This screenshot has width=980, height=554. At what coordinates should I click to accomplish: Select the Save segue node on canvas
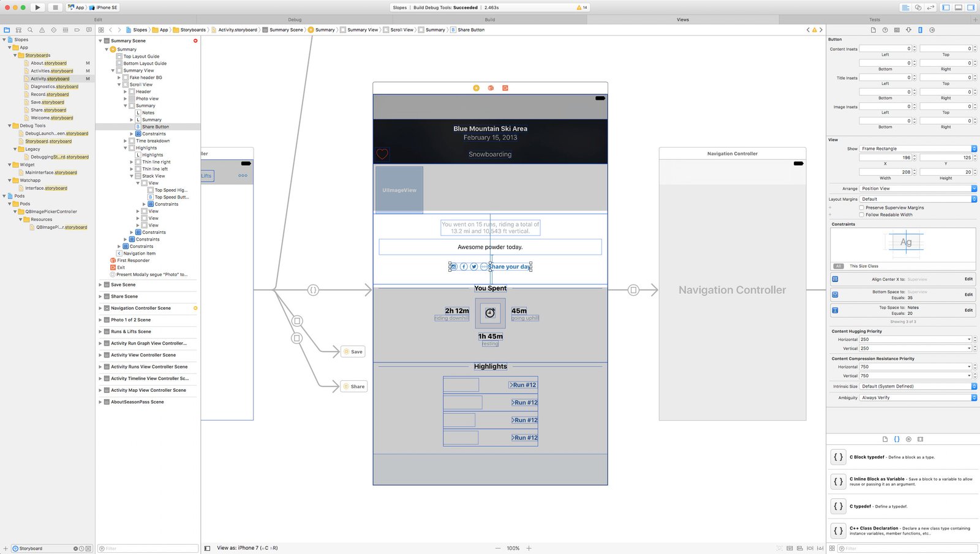coord(352,352)
